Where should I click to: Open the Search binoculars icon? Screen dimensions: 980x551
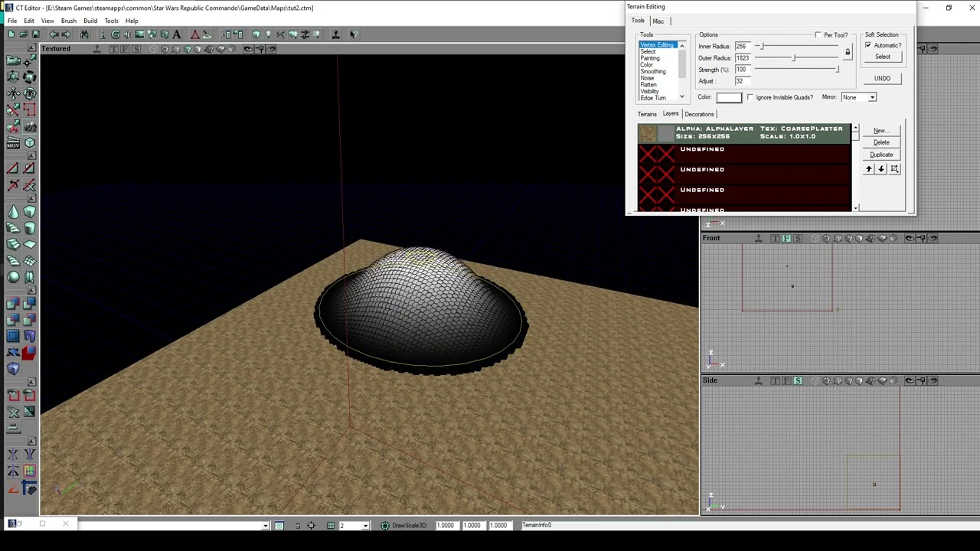click(x=84, y=34)
